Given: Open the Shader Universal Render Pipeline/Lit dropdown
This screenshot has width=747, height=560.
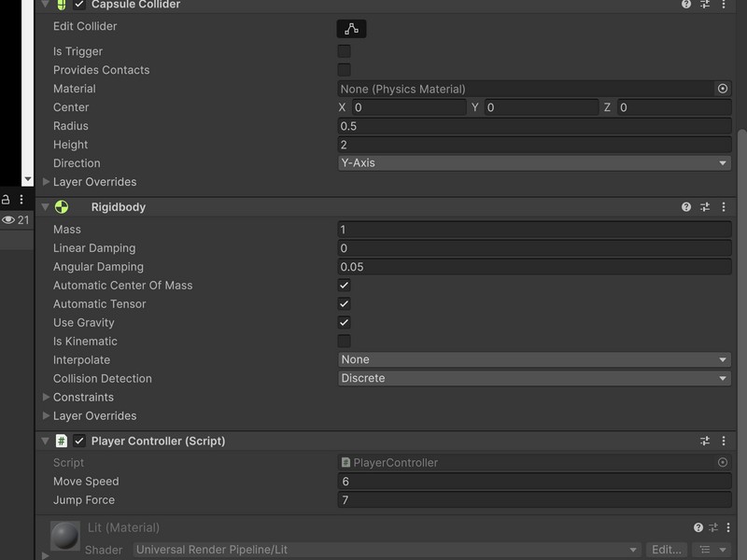Looking at the screenshot, I should 387,550.
